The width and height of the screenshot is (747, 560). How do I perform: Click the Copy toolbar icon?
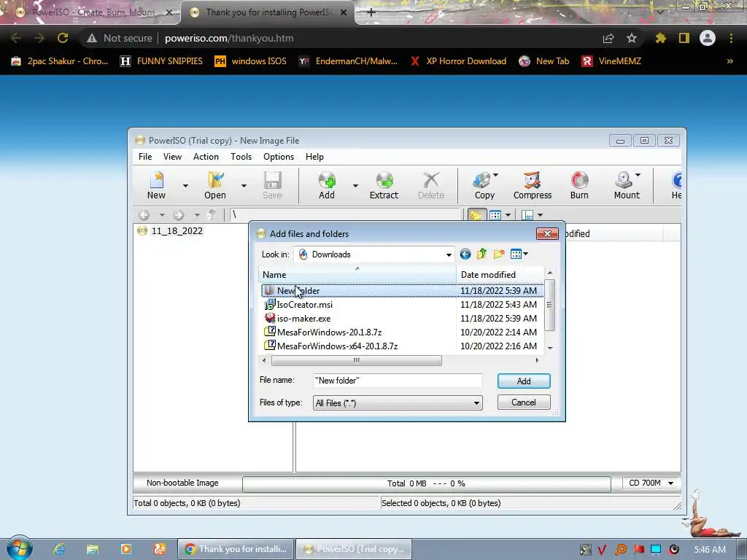[484, 185]
